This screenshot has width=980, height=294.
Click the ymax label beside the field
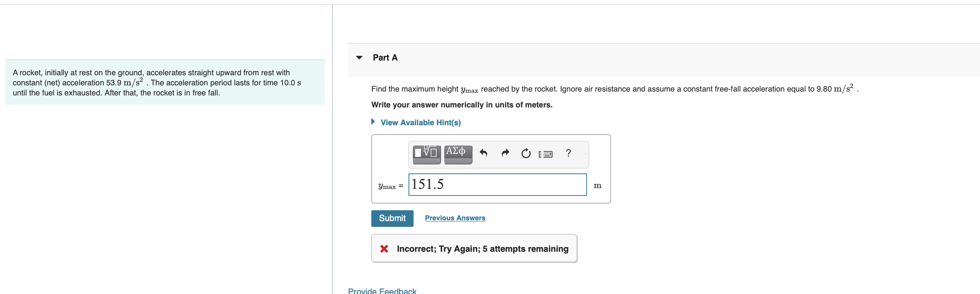[387, 186]
